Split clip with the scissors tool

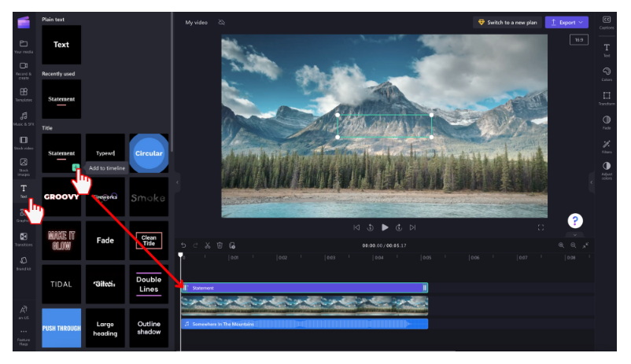[x=208, y=245]
